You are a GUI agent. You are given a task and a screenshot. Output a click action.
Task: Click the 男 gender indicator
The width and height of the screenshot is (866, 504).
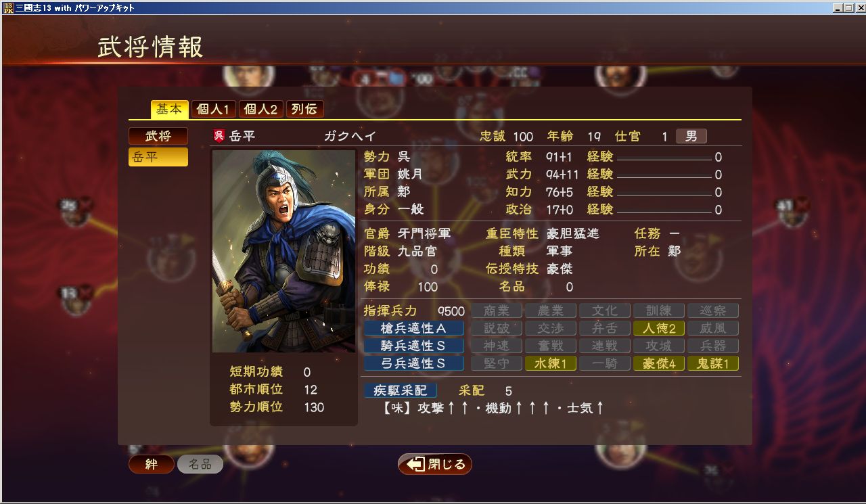click(691, 136)
